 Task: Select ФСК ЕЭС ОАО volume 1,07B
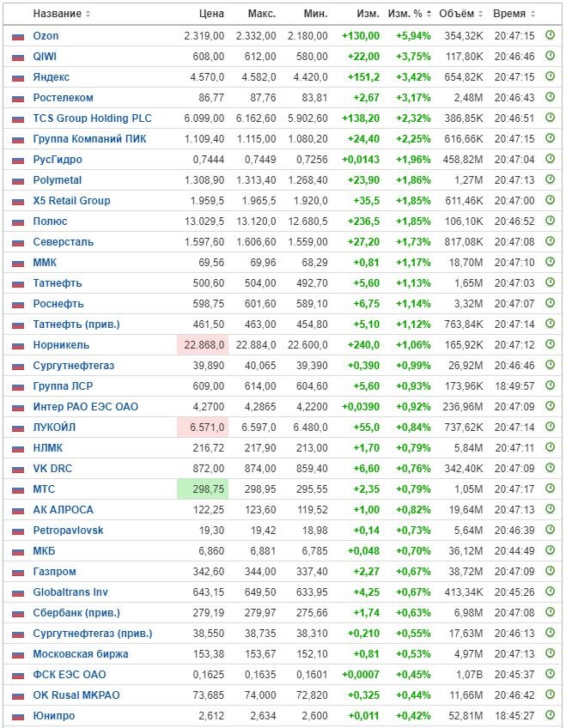tap(470, 675)
